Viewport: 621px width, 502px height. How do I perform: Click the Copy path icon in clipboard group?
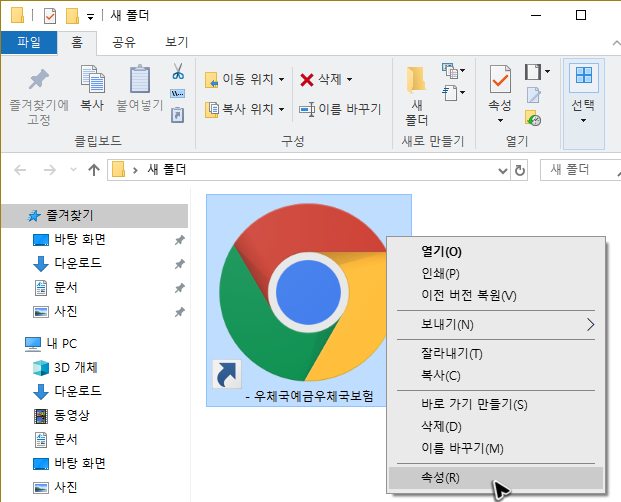[177, 93]
